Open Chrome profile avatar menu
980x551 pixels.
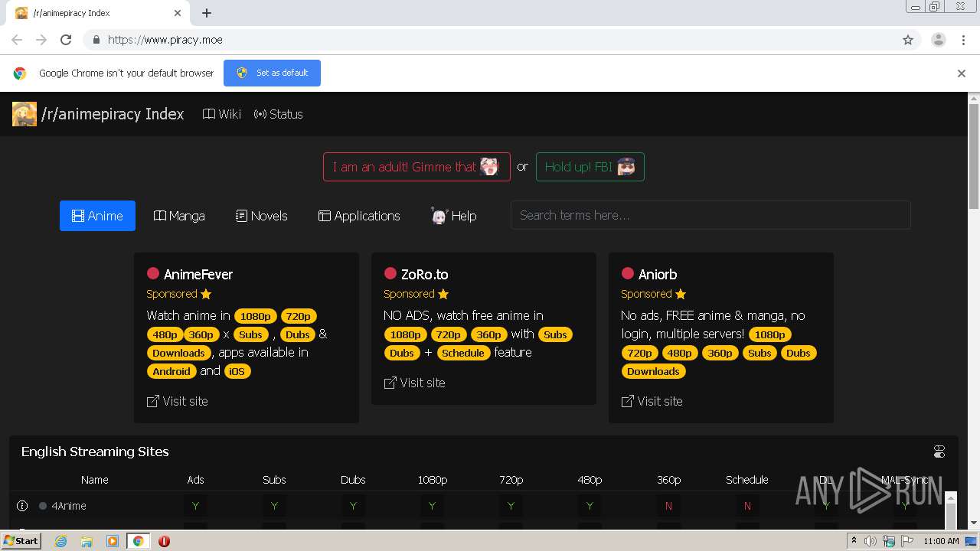click(x=939, y=40)
